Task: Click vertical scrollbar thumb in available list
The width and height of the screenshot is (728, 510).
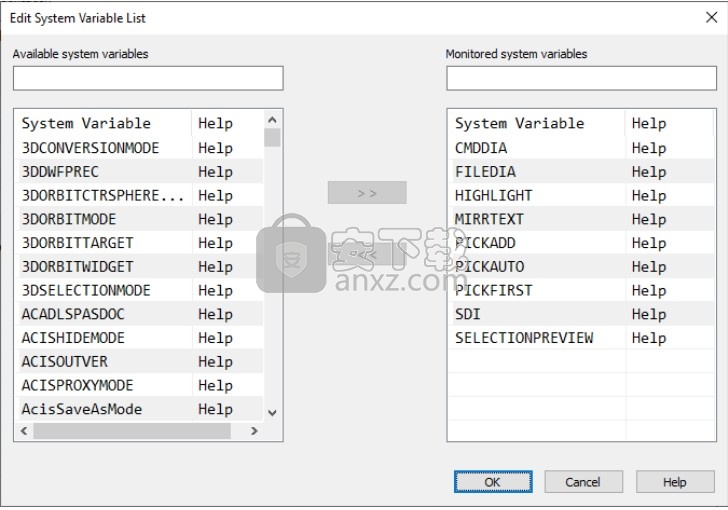Action: (x=273, y=137)
